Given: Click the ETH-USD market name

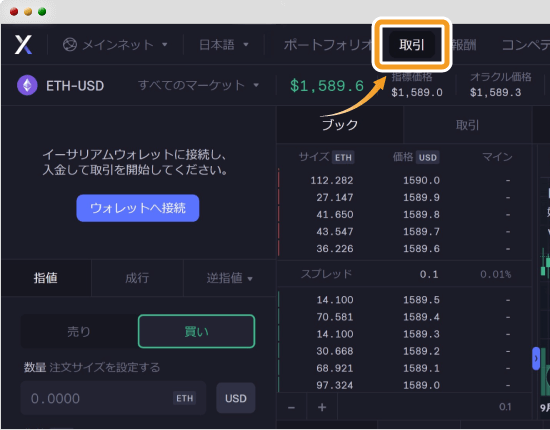Looking at the screenshot, I should point(75,86).
